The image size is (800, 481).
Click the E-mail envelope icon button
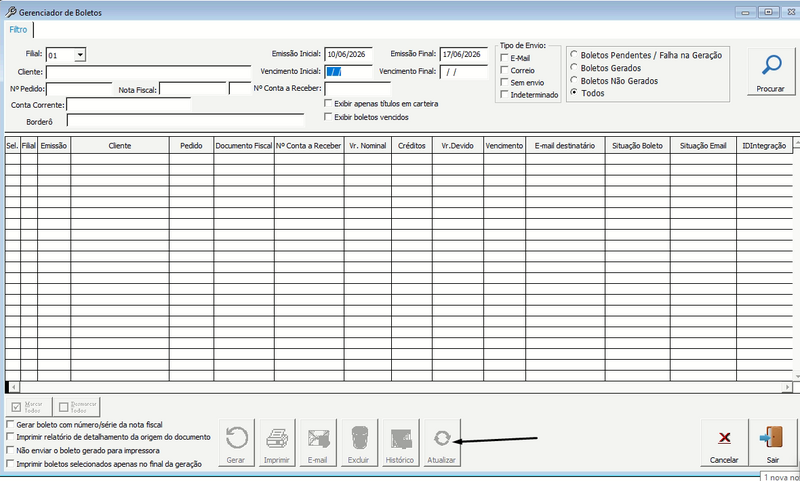[317, 443]
